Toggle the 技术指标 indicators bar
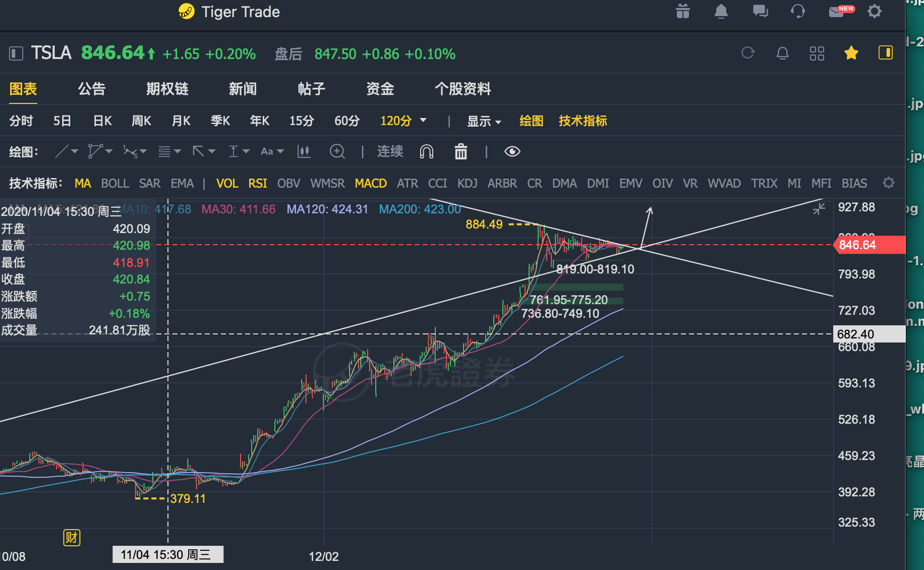 pyautogui.click(x=583, y=121)
